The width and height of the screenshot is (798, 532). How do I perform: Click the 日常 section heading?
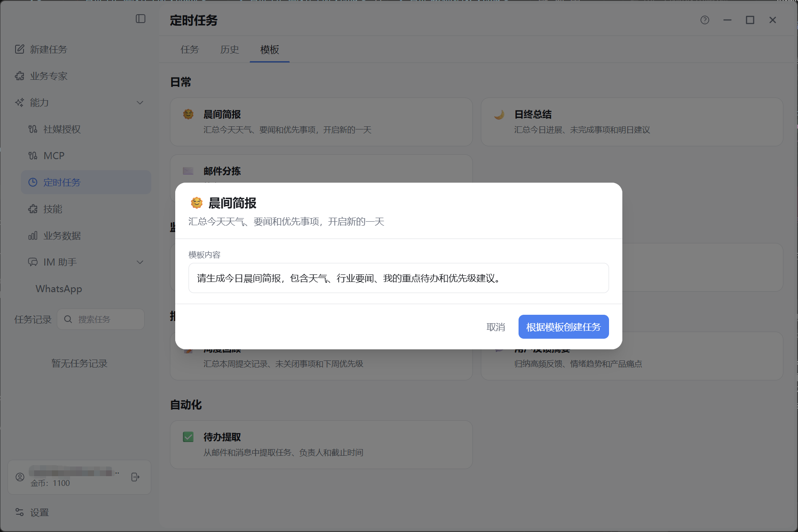181,82
